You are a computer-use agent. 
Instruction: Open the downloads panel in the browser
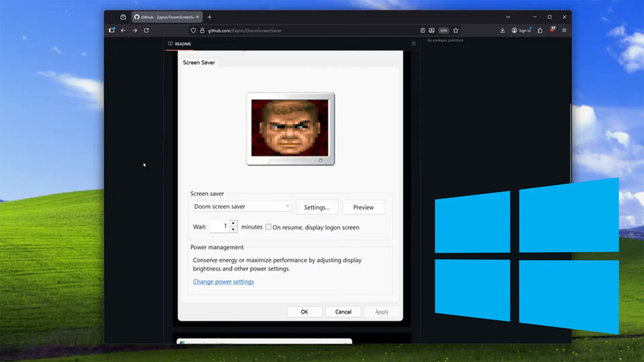tap(502, 31)
